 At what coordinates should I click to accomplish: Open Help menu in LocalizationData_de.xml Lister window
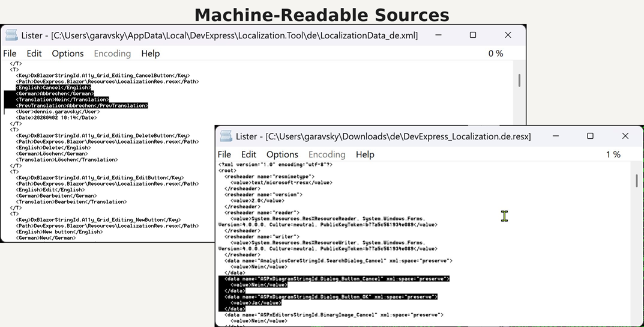tap(150, 53)
